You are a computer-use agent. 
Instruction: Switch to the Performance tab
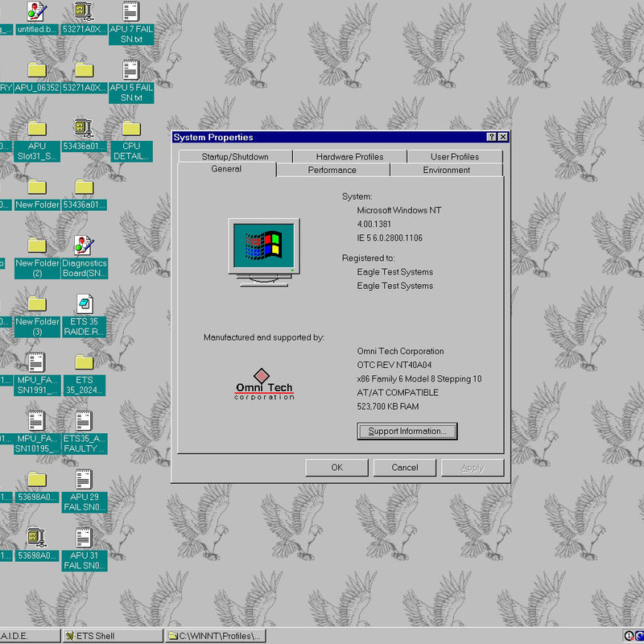coord(333,170)
